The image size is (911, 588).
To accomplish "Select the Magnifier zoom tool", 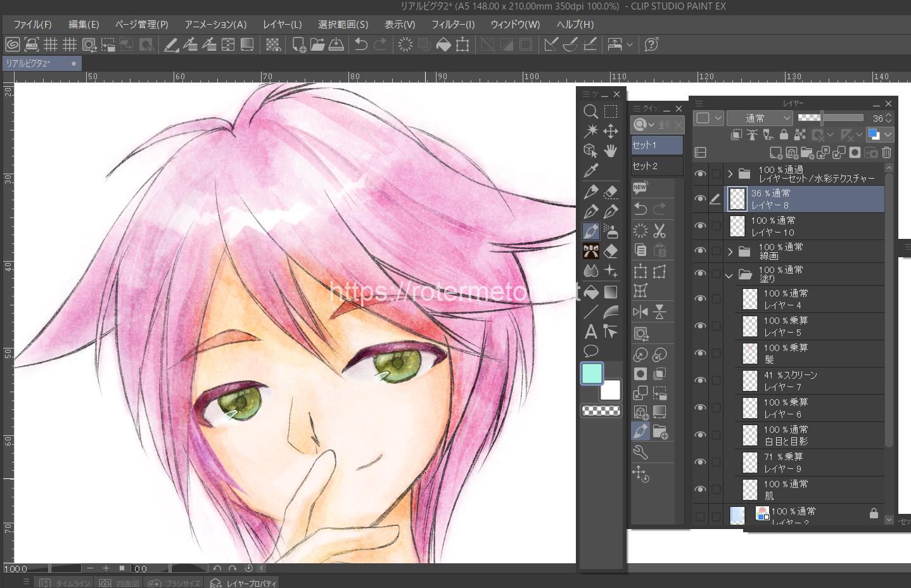I will click(590, 112).
